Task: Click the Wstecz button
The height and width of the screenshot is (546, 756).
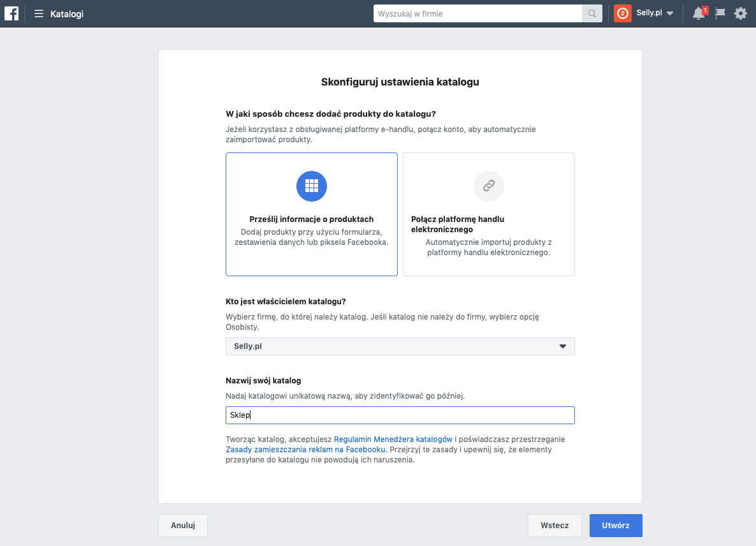Action: [555, 526]
